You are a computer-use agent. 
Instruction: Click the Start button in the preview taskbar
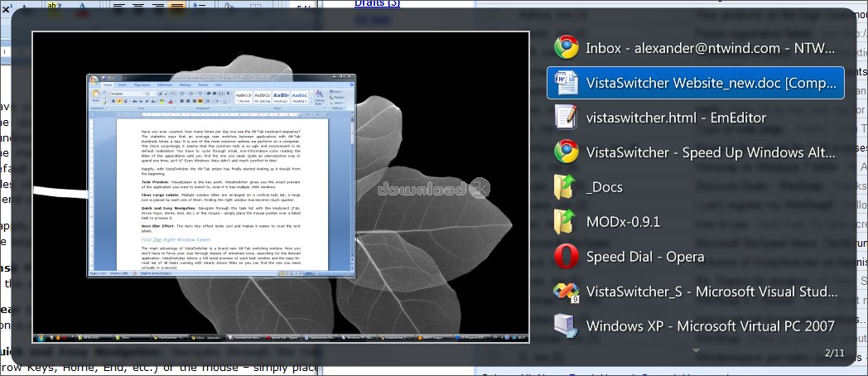pyautogui.click(x=42, y=337)
